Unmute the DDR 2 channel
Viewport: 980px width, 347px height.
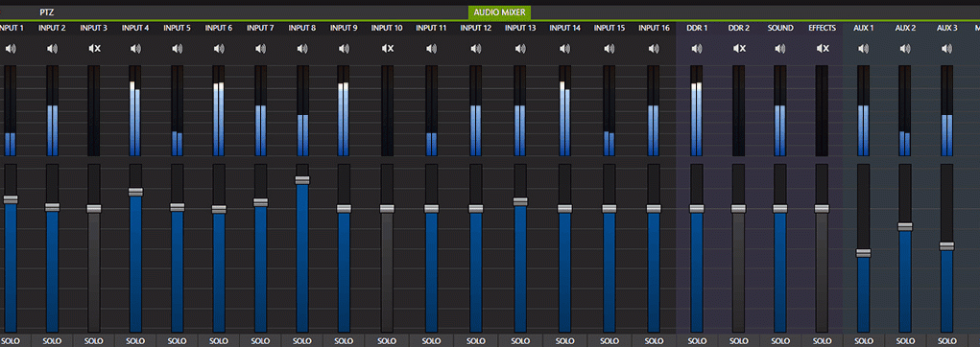pos(739,48)
